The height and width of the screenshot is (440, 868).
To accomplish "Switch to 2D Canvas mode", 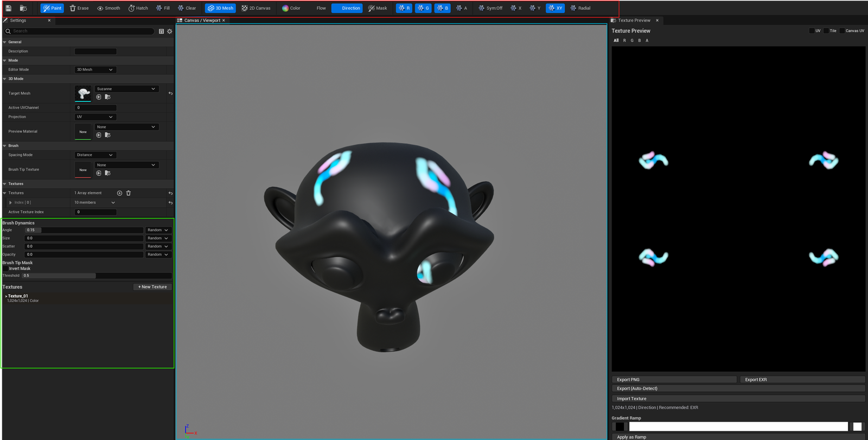I will point(256,8).
